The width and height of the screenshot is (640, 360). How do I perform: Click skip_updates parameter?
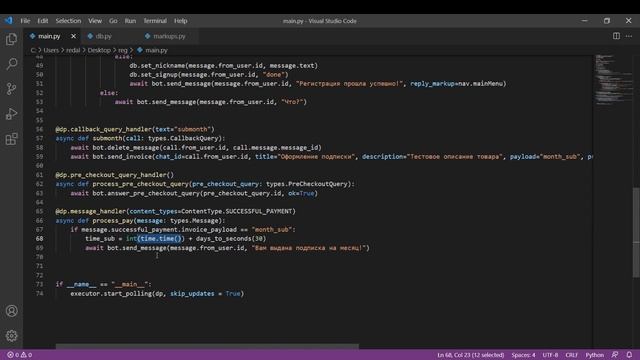click(192, 293)
